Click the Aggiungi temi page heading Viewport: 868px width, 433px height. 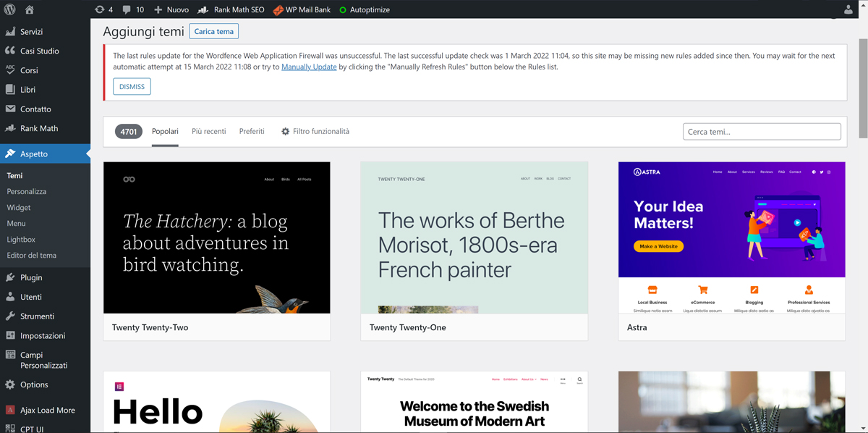click(143, 32)
